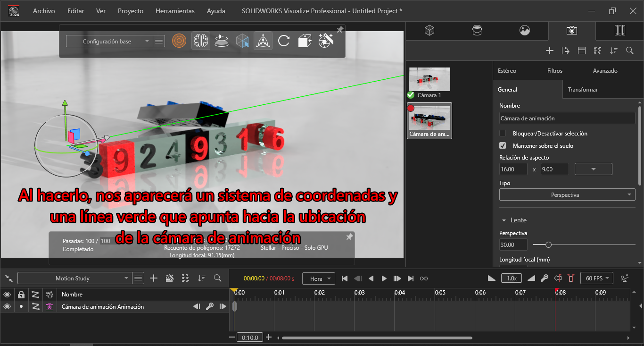Open the Motion Study dropdown
The width and height of the screenshot is (644, 346).
74,278
